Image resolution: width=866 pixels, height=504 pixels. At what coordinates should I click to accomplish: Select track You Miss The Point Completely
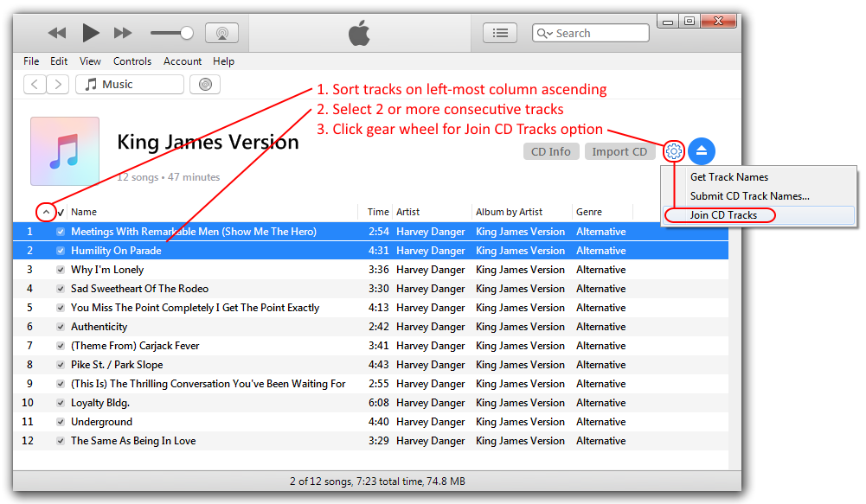tap(195, 308)
